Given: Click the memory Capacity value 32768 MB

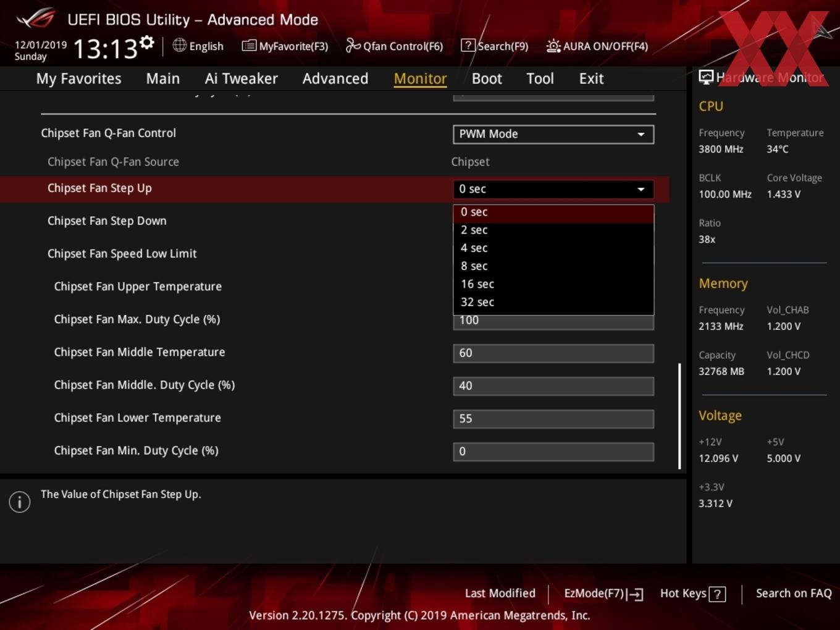Looking at the screenshot, I should coord(721,371).
